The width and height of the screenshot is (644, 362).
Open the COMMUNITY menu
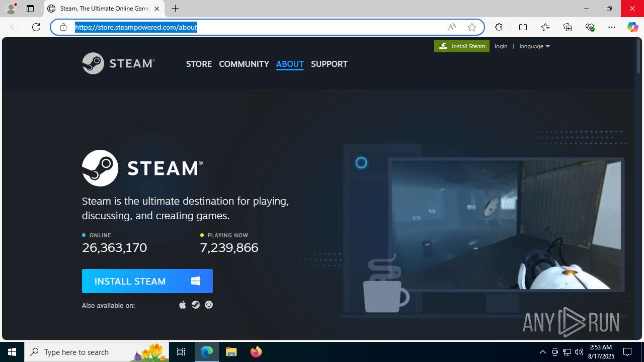(x=244, y=64)
